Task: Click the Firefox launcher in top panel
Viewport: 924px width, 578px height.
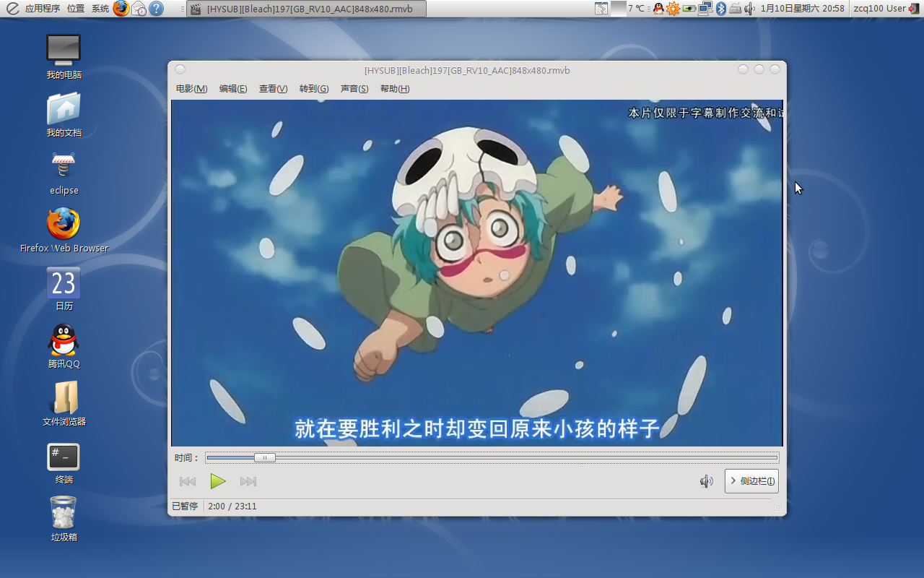Action: (121, 9)
